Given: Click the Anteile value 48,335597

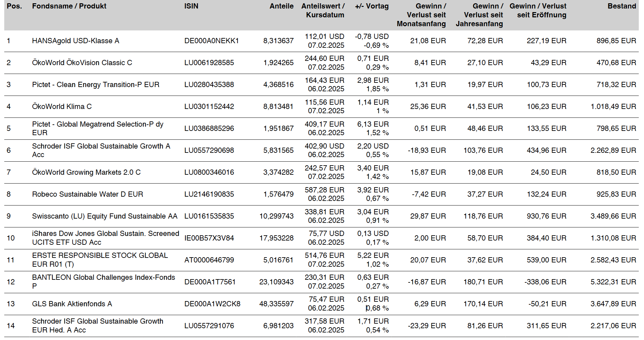Looking at the screenshot, I should (276, 304).
